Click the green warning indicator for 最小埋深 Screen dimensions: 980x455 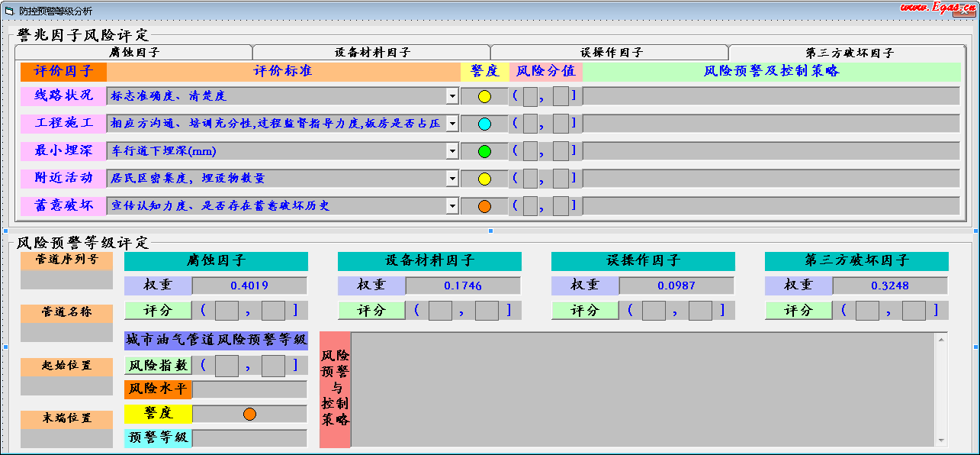click(x=484, y=152)
